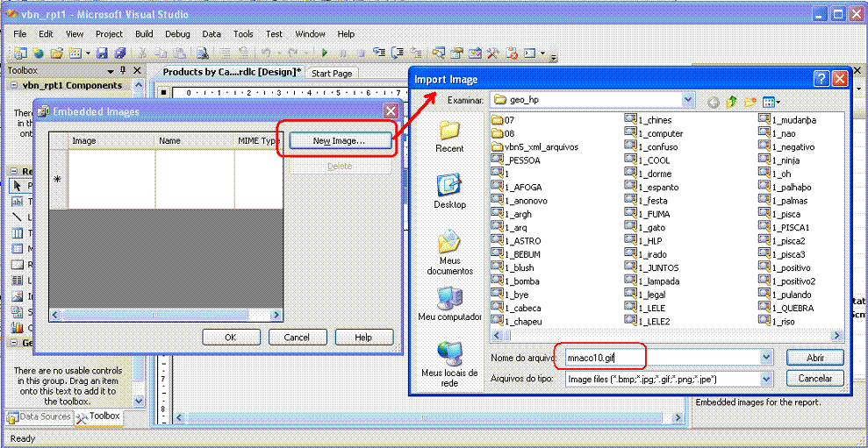This screenshot has height=448, width=868.
Task: Go up one folder level in Import Image
Action: [732, 101]
